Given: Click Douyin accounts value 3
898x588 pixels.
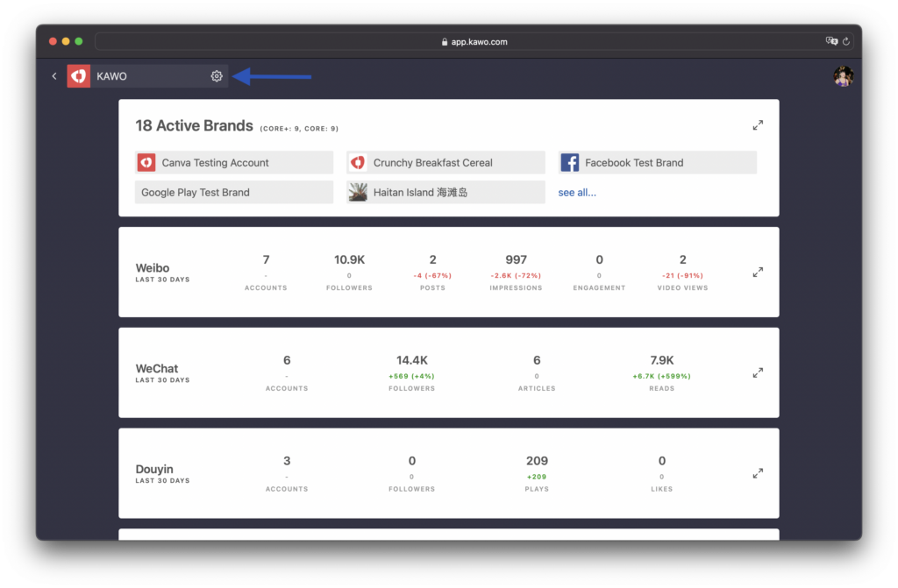Looking at the screenshot, I should point(287,461).
